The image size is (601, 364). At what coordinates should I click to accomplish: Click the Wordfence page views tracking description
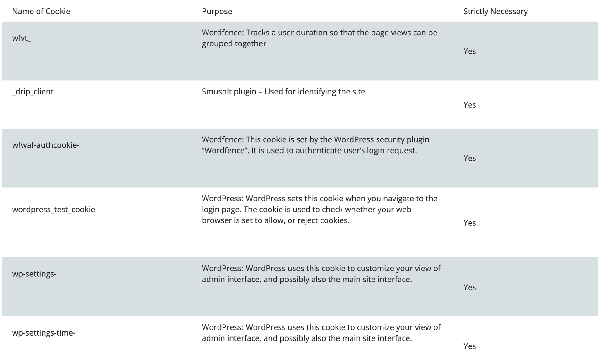(319, 38)
